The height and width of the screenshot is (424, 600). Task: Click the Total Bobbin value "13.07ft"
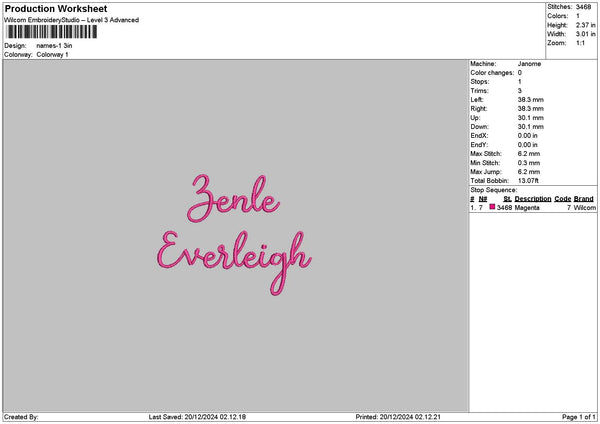tap(528, 181)
